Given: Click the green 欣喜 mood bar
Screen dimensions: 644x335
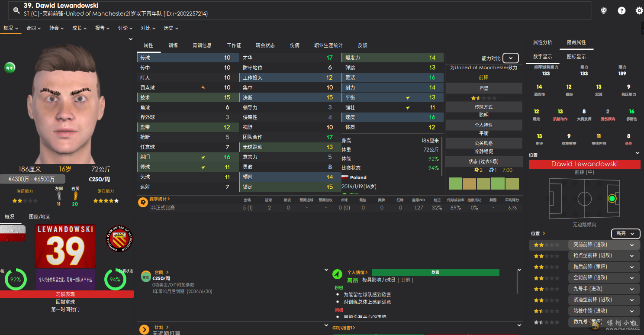Looking at the screenshot, I should [435, 273].
